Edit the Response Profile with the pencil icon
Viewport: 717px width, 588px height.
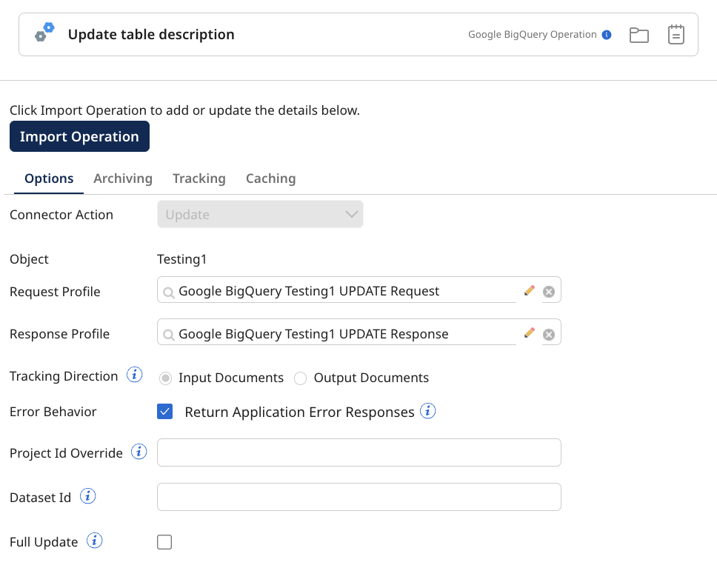530,333
